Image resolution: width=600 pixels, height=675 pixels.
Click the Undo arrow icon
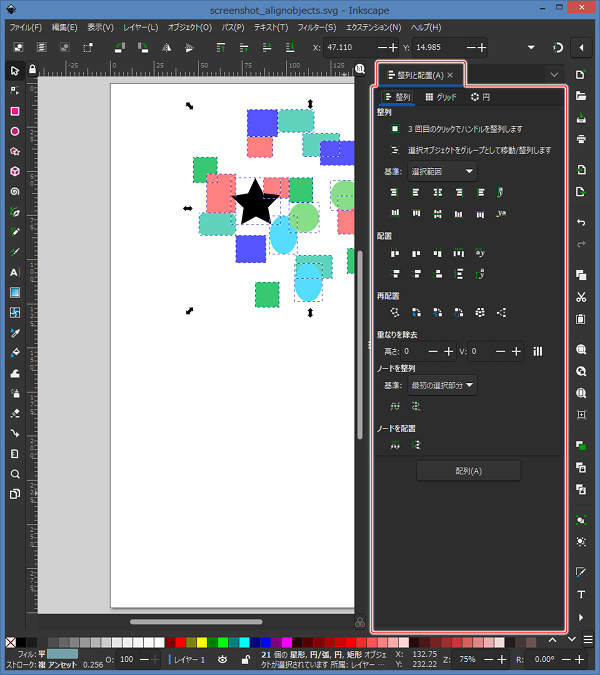[x=581, y=221]
